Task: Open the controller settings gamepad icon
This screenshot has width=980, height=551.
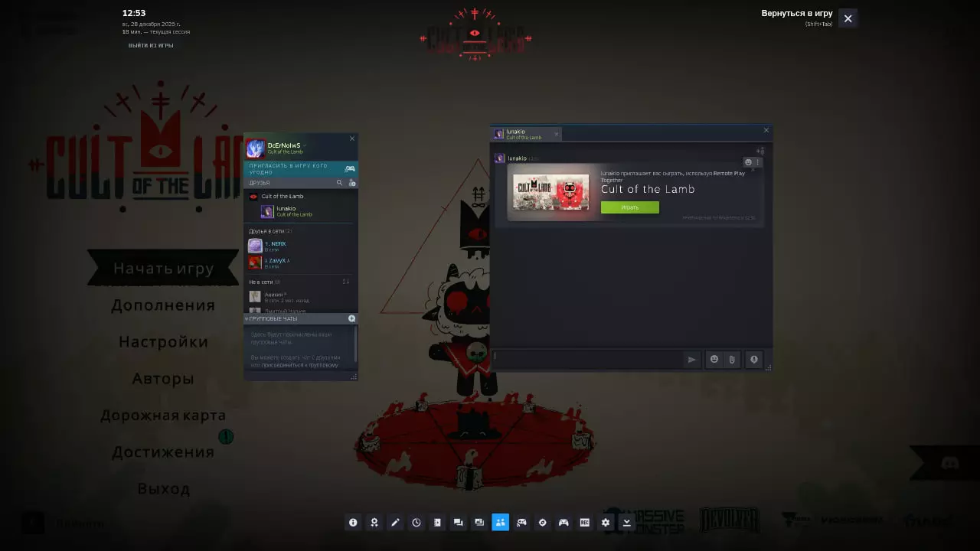Action: pos(563,523)
